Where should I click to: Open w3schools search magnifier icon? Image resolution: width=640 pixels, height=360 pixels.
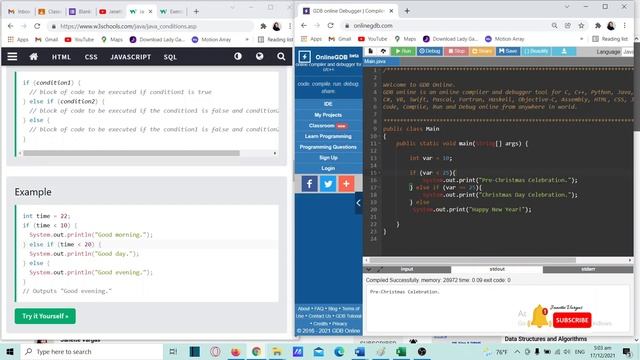[281, 56]
